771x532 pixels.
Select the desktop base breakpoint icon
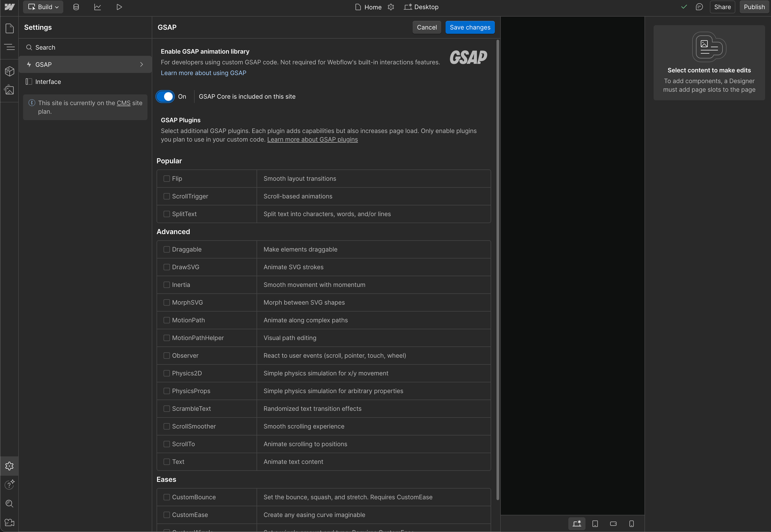tap(577, 524)
